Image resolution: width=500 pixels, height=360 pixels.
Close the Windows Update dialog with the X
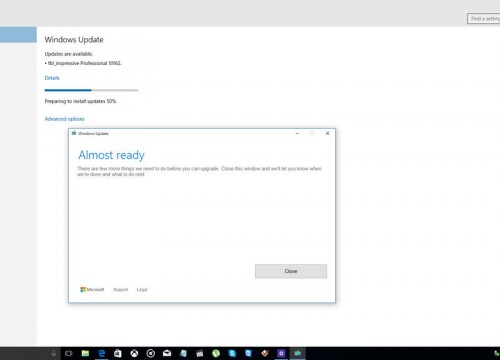327,133
